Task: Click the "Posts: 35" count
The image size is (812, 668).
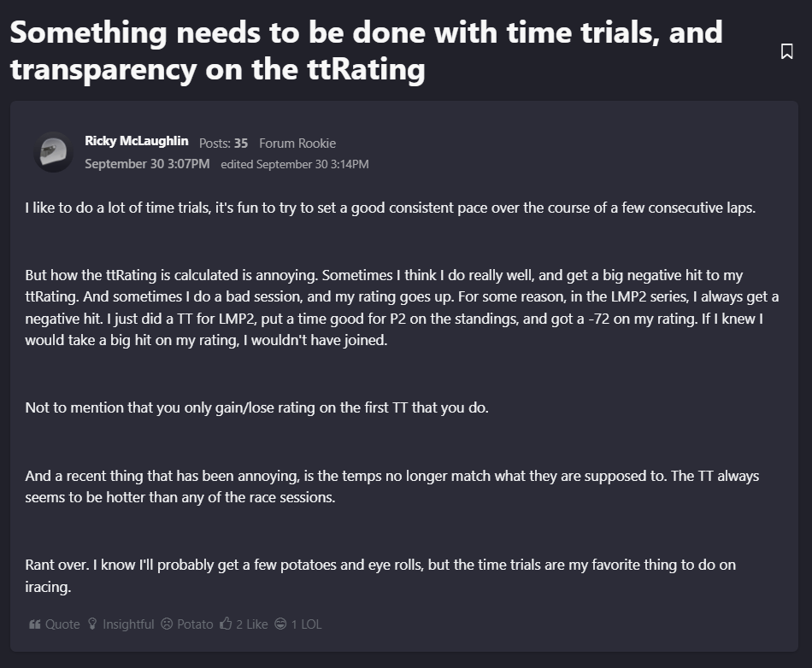Action: [x=223, y=144]
